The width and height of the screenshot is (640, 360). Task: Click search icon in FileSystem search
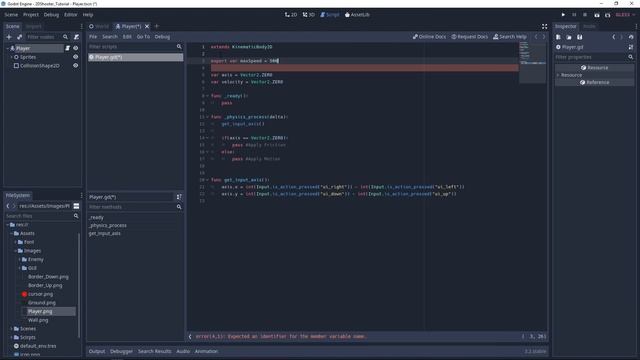coord(76,216)
